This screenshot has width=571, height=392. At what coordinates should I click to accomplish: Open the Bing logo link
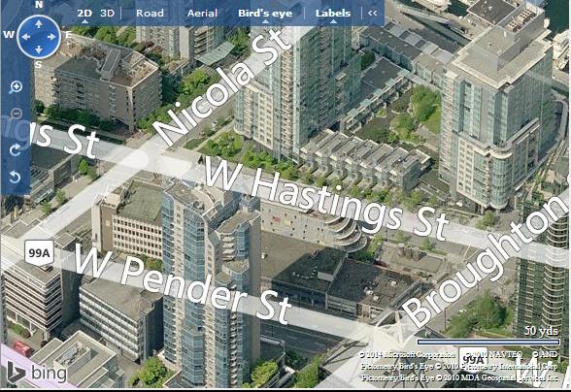pos(37,373)
